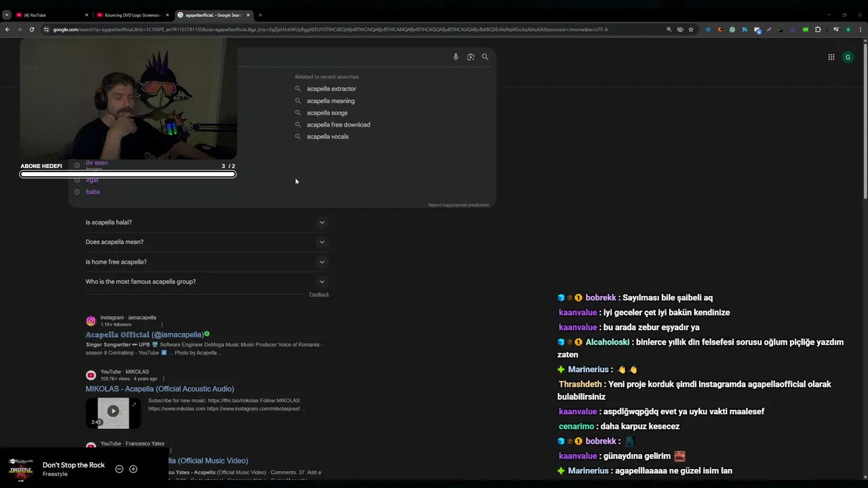
Task: Click the plus button in music widget
Action: click(x=133, y=469)
